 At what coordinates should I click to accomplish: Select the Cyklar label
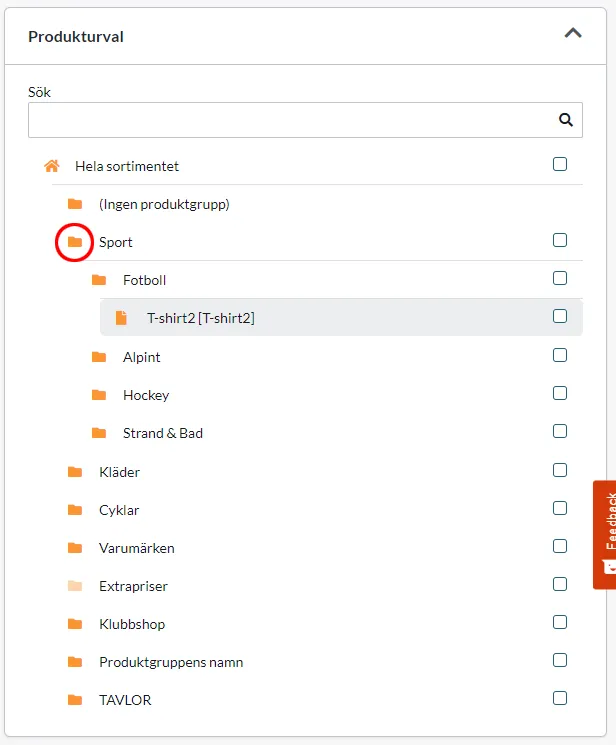pos(119,510)
